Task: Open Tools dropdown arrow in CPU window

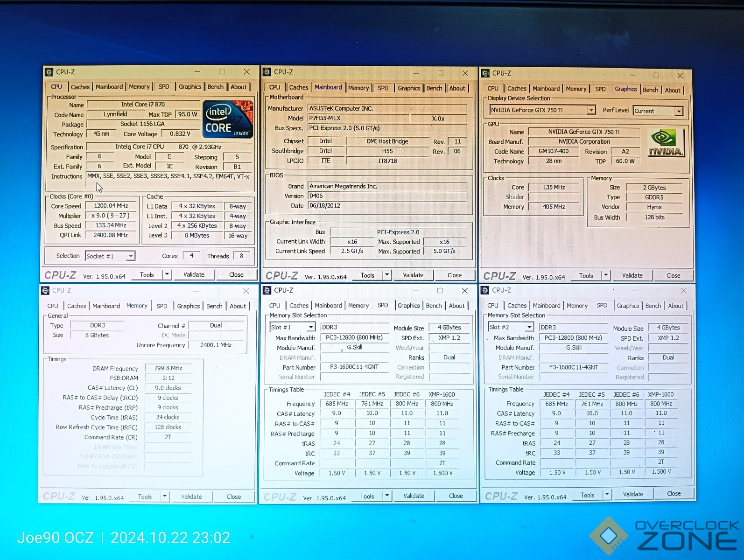Action: pyautogui.click(x=167, y=274)
